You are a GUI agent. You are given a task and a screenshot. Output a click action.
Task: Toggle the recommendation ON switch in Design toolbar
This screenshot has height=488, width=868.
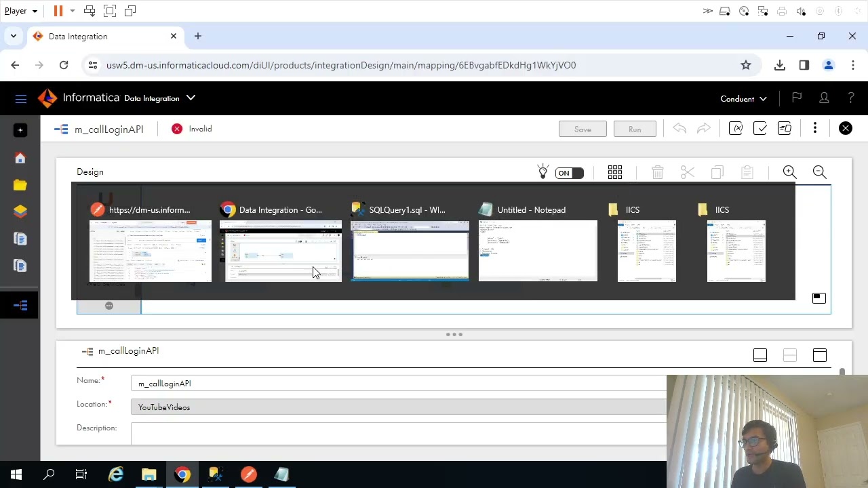coord(569,173)
